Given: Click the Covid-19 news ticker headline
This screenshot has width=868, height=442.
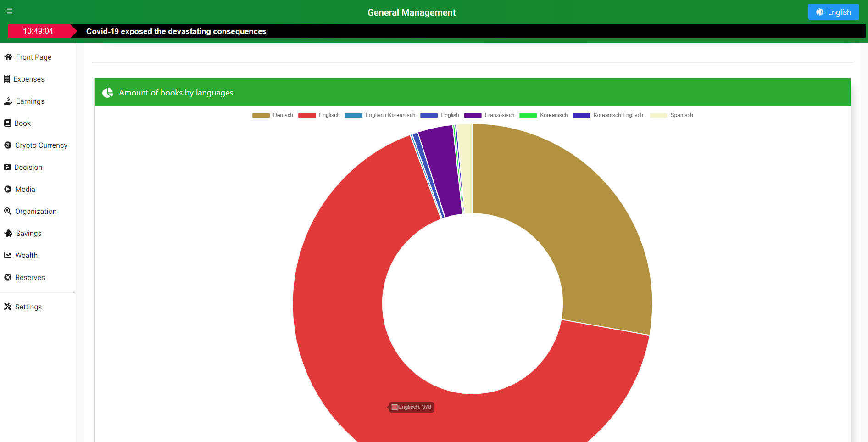Looking at the screenshot, I should coord(176,31).
